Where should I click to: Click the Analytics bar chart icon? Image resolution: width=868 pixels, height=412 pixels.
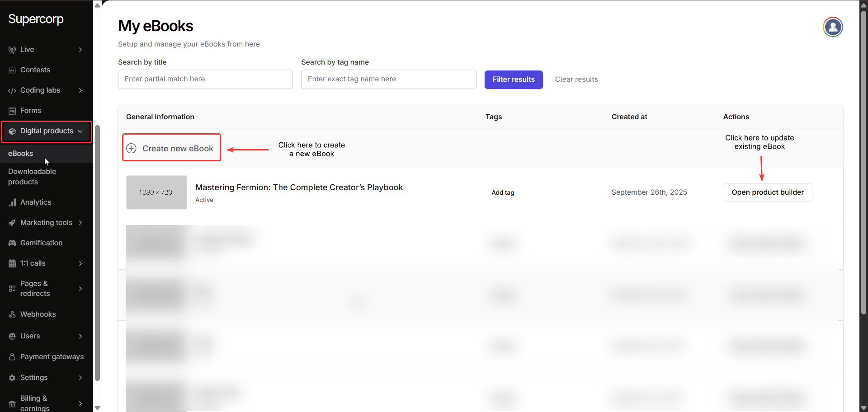(x=12, y=202)
